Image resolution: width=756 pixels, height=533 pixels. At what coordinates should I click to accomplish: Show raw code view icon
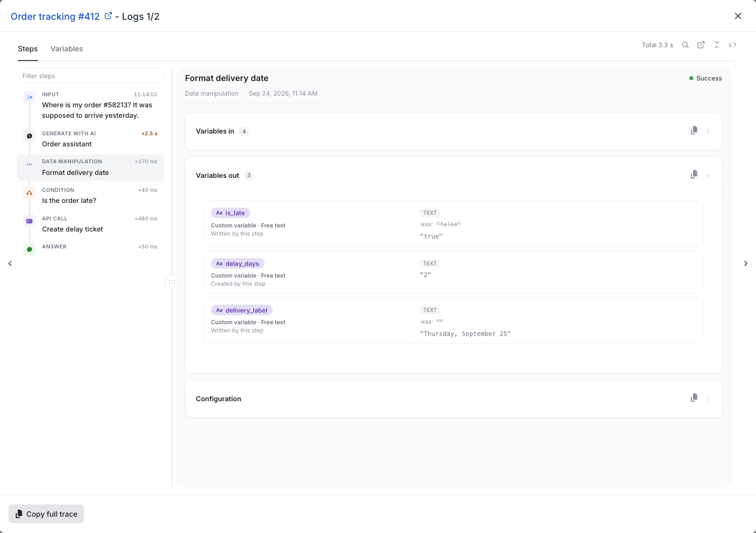(733, 45)
